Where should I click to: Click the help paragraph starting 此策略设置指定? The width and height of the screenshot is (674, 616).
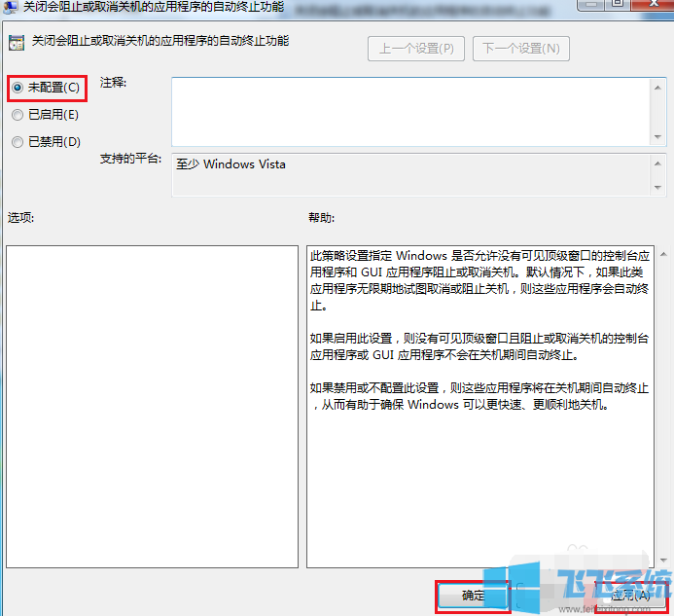click(x=479, y=280)
